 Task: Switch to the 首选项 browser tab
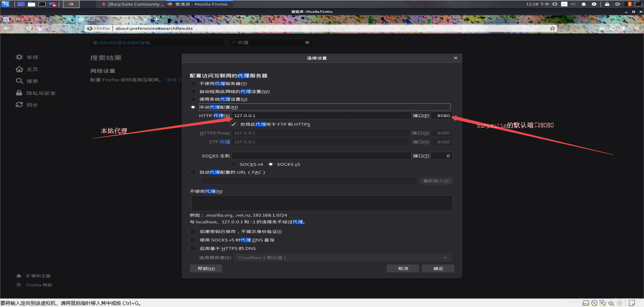coord(113,19)
